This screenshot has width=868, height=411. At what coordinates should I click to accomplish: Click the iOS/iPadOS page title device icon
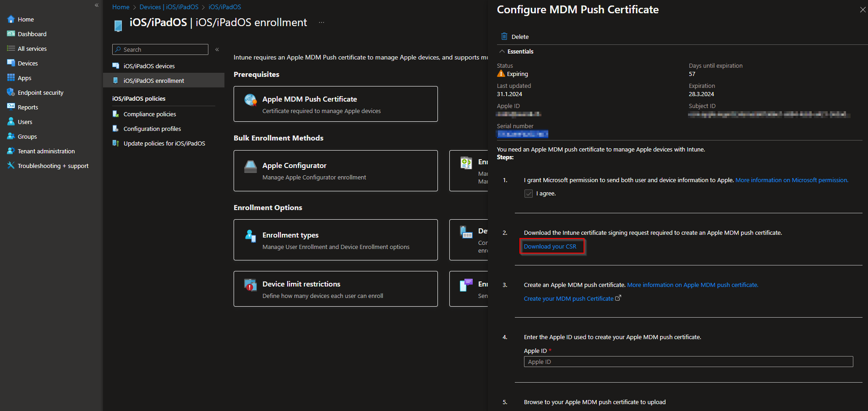118,26
